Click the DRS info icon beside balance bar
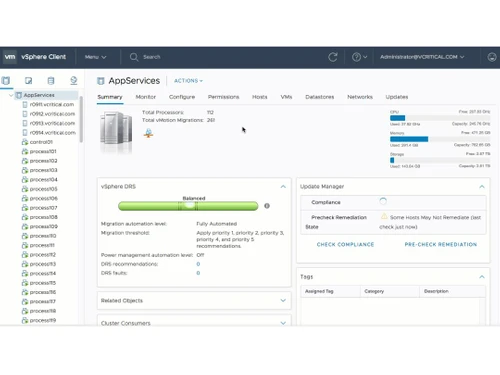 coord(267,206)
